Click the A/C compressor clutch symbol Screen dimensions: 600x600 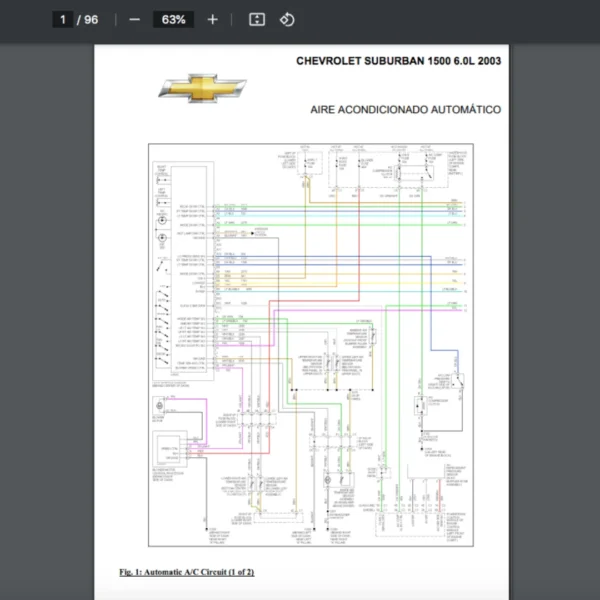[x=420, y=408]
